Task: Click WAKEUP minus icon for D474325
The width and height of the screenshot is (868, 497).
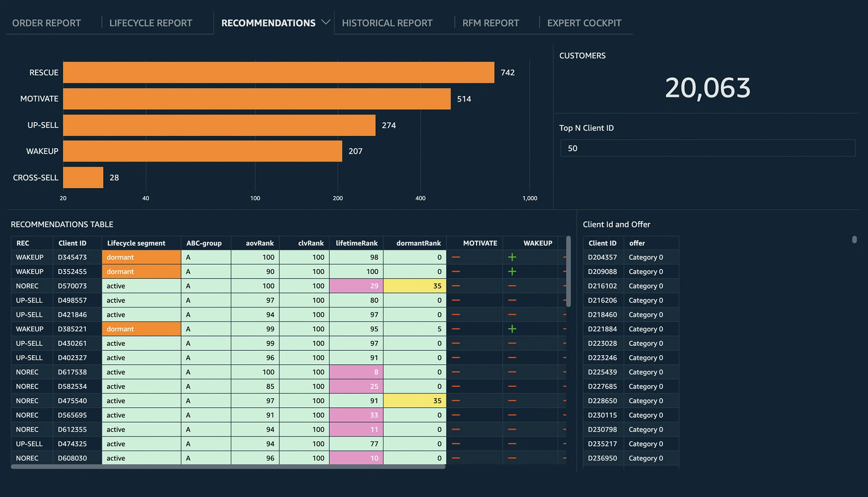Action: click(x=512, y=444)
